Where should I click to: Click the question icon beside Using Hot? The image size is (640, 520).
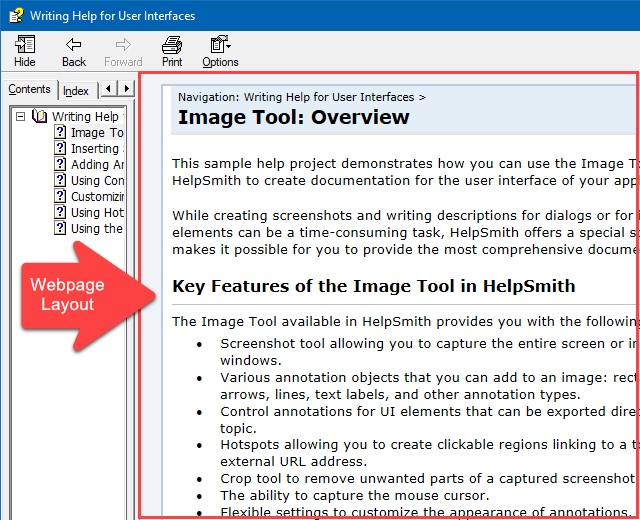[60, 212]
